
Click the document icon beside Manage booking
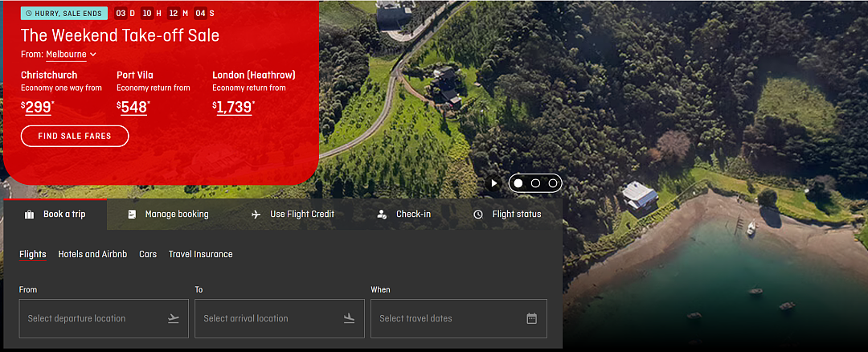[x=132, y=215]
